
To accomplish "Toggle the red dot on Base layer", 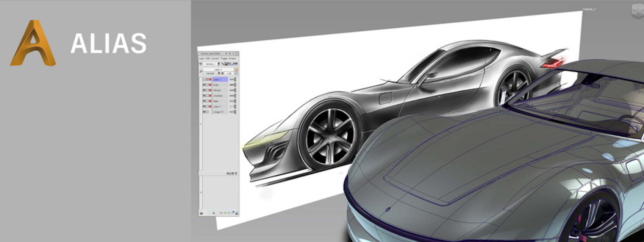I will point(210,101).
